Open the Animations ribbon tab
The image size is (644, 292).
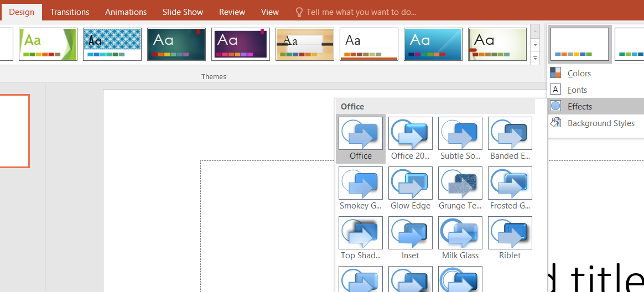[x=126, y=12]
